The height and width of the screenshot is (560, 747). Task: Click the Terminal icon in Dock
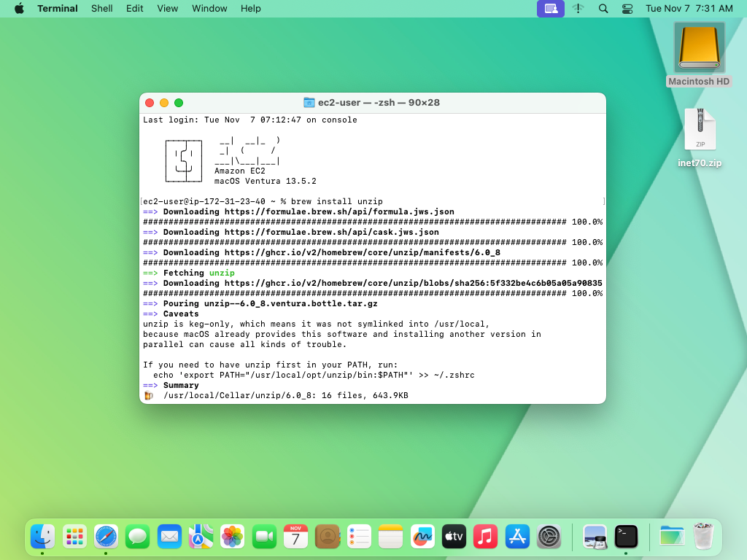click(626, 536)
